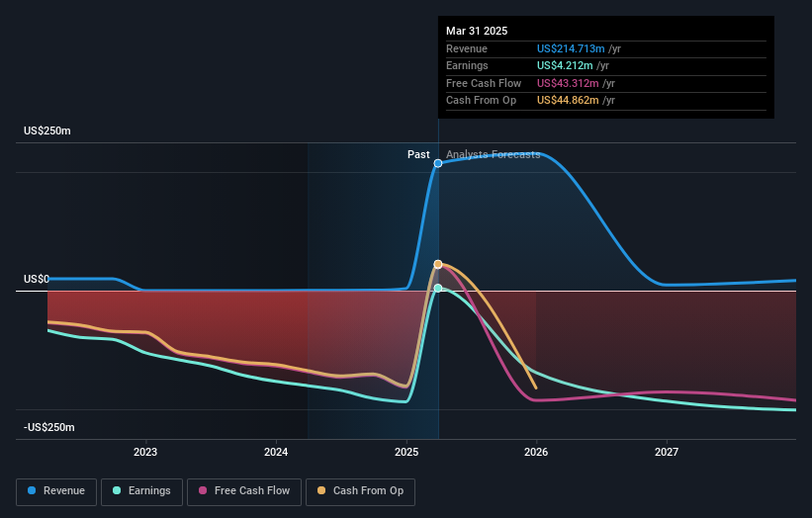
Task: Click the Mar 31 2025 tooltip date
Action: point(477,31)
